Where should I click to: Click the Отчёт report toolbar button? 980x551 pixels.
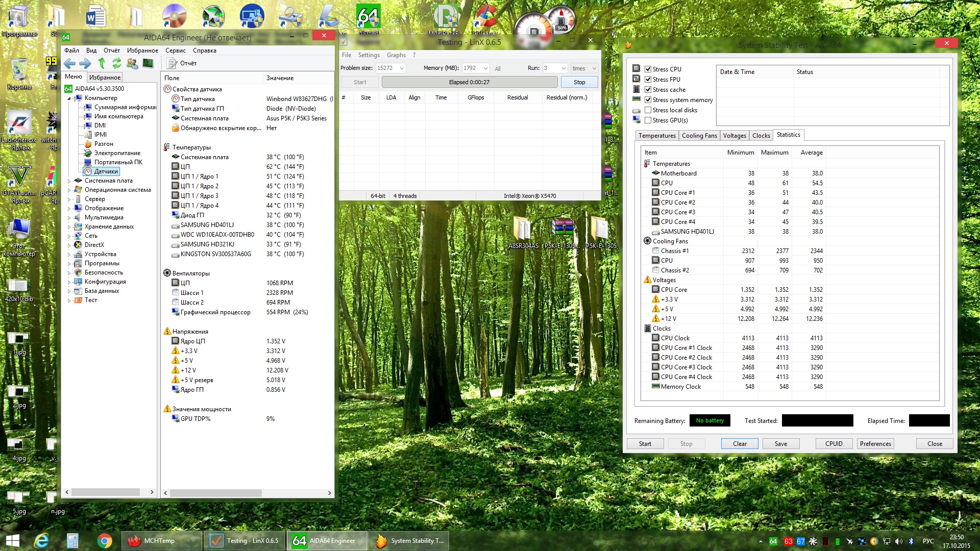pyautogui.click(x=182, y=63)
